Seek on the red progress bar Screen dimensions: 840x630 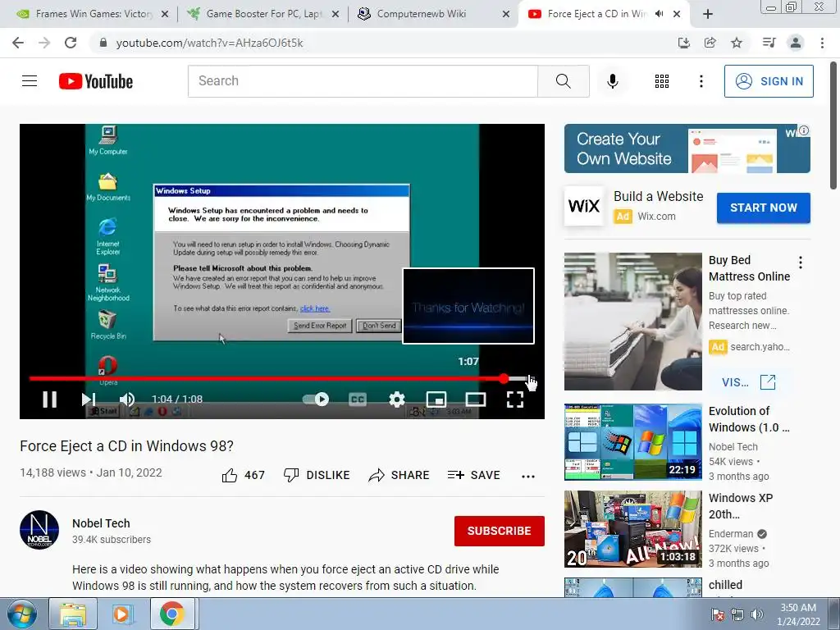pyautogui.click(x=267, y=379)
